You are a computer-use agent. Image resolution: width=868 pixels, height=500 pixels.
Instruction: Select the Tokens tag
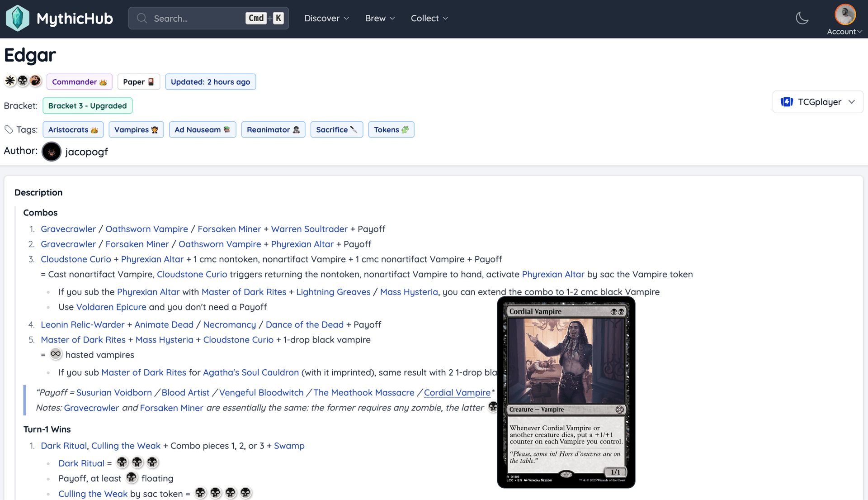click(x=391, y=130)
